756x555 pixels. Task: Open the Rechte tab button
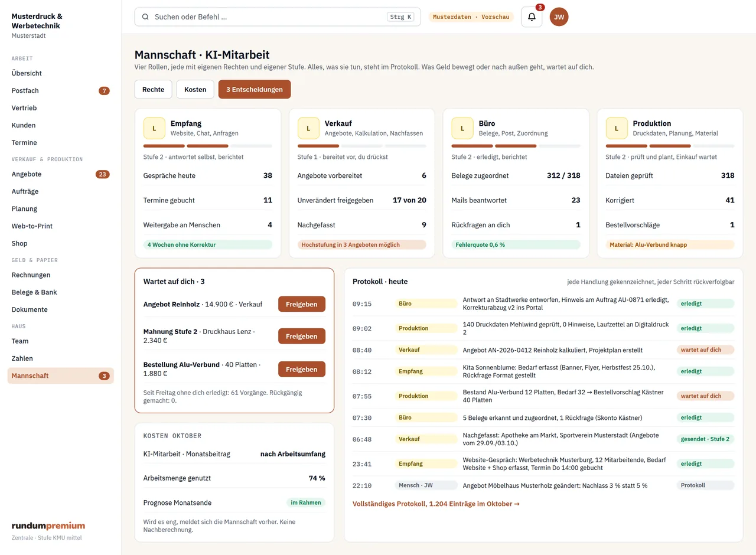pyautogui.click(x=154, y=89)
